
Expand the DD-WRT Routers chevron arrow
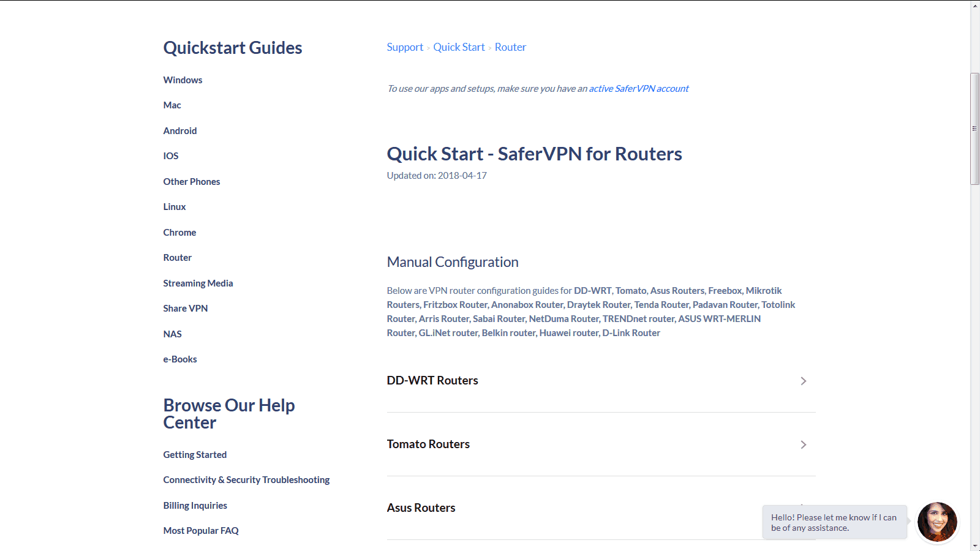click(x=803, y=381)
